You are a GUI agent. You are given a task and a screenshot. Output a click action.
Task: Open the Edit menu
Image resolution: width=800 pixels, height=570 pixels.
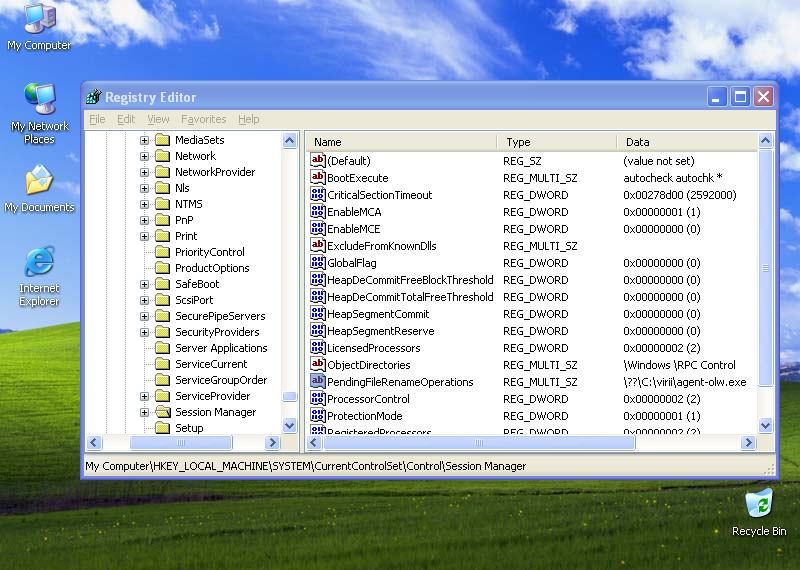pos(126,119)
